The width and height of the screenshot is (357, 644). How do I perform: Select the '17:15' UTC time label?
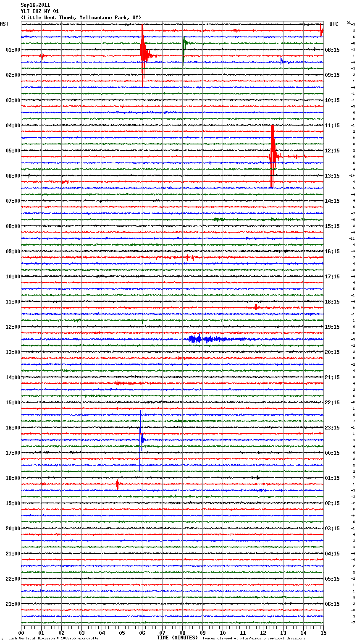pos(332,277)
